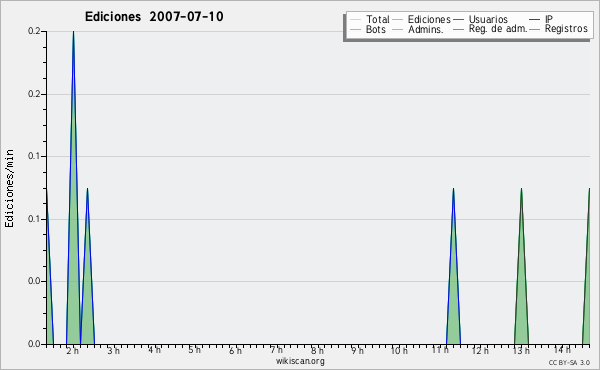Select the IP legend label
Image resolution: width=600 pixels, height=370 pixels.
pyautogui.click(x=549, y=19)
